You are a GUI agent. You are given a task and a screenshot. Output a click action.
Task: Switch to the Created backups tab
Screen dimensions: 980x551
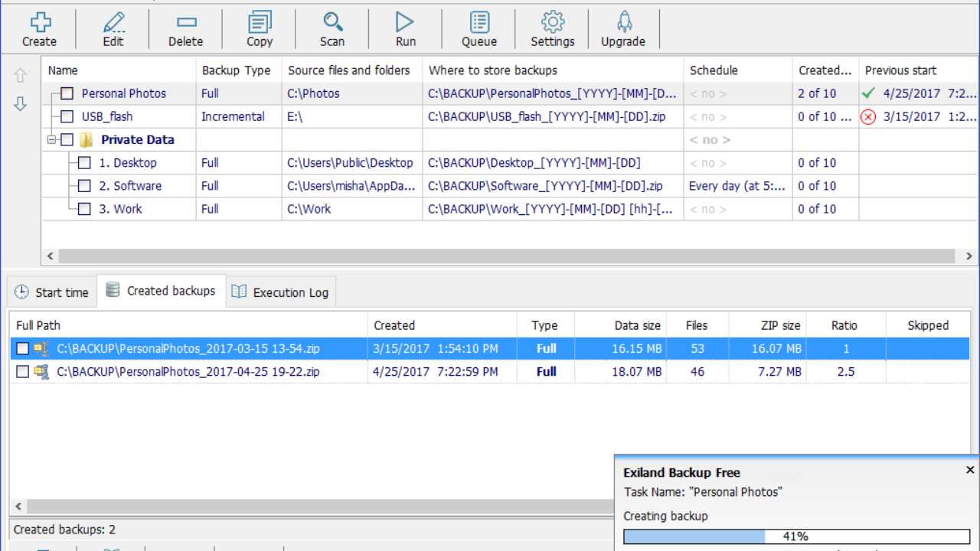162,290
